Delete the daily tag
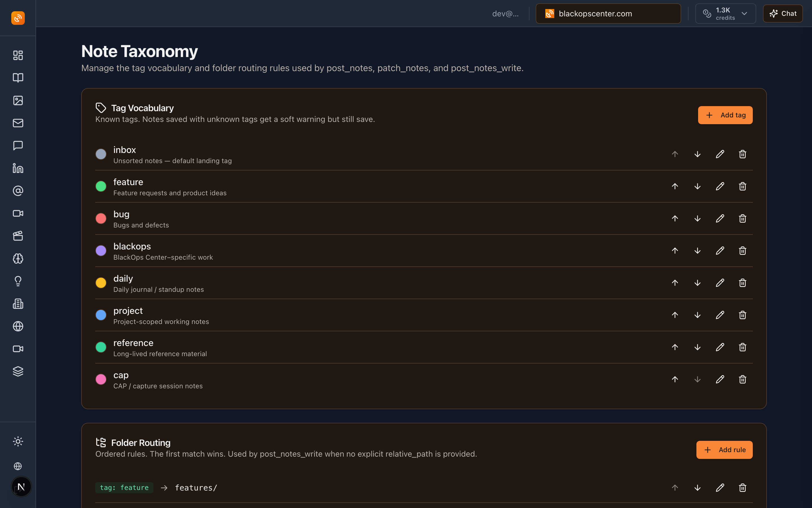The width and height of the screenshot is (812, 508). 742,283
